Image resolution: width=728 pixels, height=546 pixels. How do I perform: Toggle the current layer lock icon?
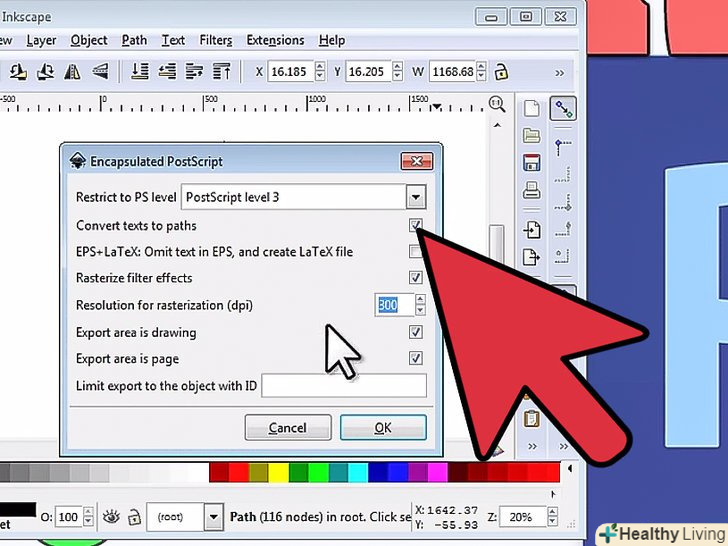134,517
